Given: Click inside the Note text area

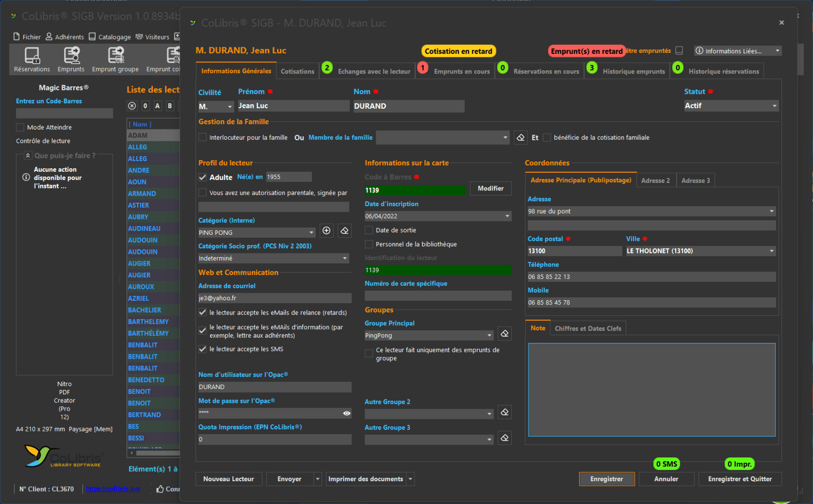Looking at the screenshot, I should pos(651,390).
